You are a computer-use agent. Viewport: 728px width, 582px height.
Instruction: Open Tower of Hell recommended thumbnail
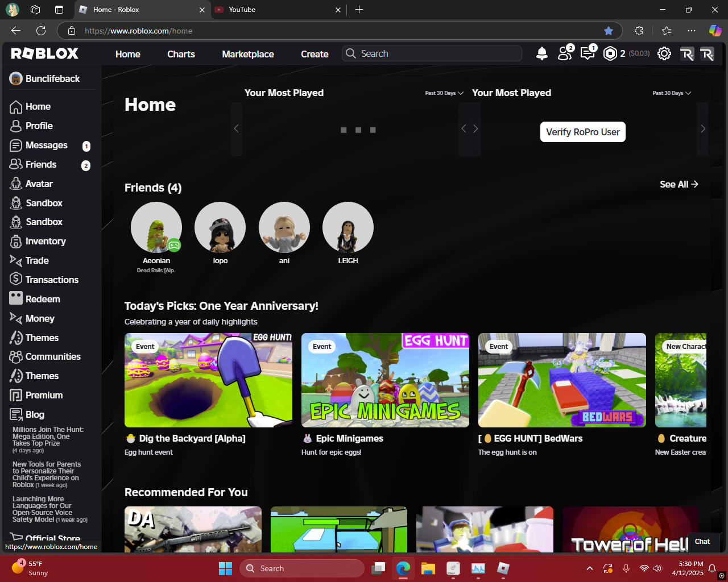click(x=630, y=529)
